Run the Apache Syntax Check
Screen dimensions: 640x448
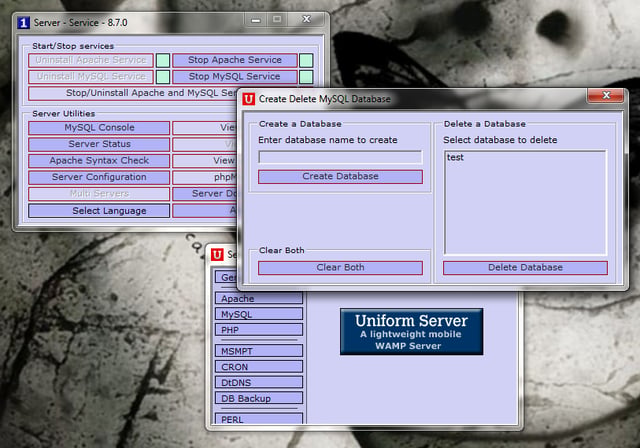click(99, 161)
